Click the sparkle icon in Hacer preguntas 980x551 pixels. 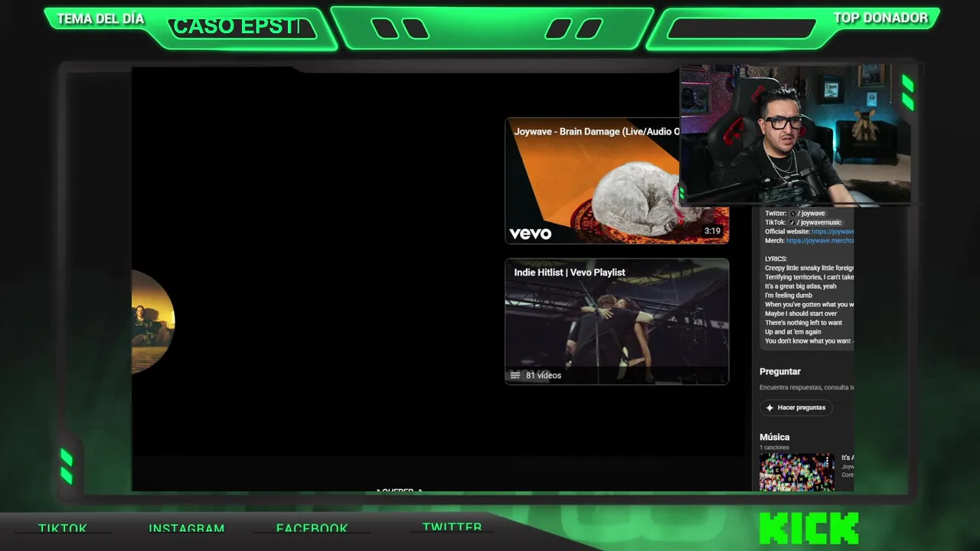769,408
